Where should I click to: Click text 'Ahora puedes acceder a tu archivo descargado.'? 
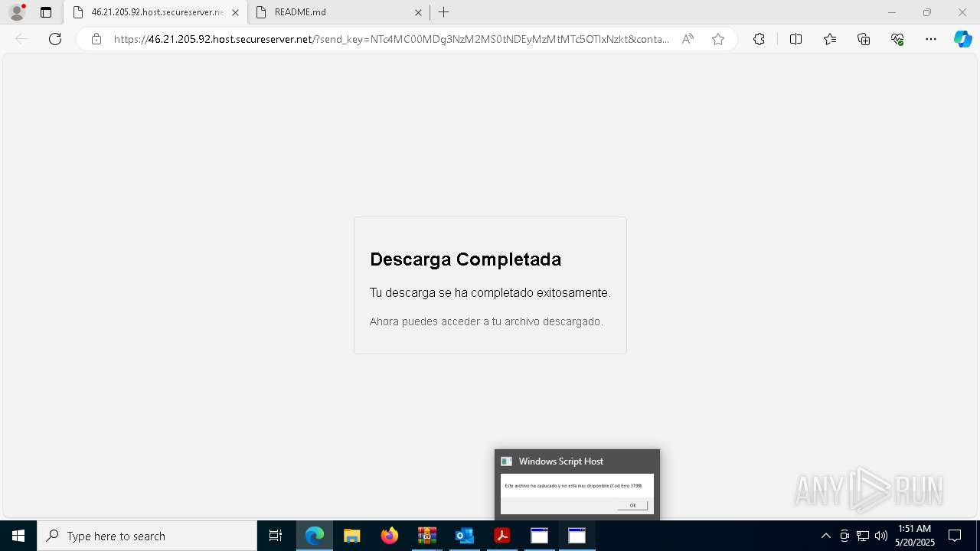click(486, 321)
